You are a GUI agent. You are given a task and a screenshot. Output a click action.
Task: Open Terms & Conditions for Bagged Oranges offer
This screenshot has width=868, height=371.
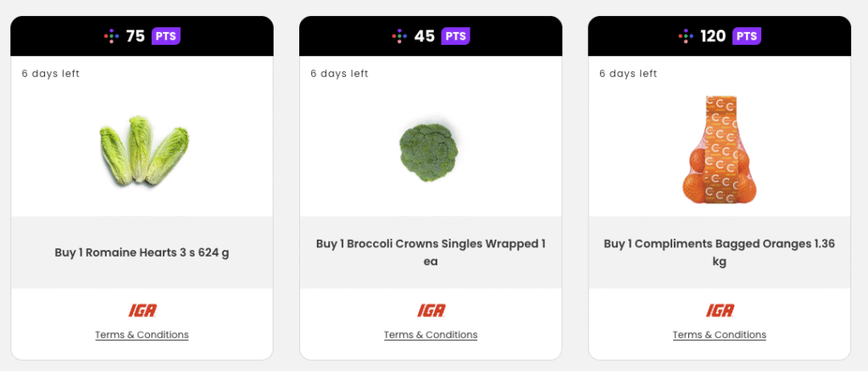[720, 335]
